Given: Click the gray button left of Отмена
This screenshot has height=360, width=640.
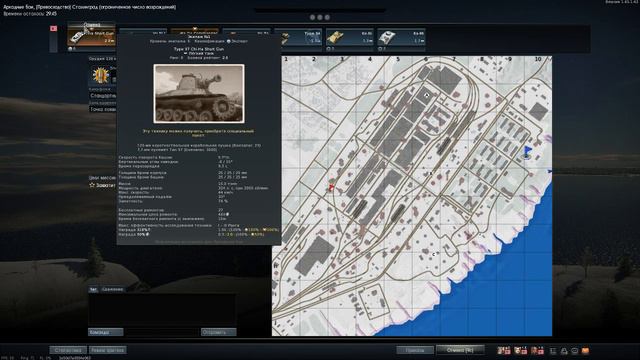Looking at the screenshot, I should 415,350.
